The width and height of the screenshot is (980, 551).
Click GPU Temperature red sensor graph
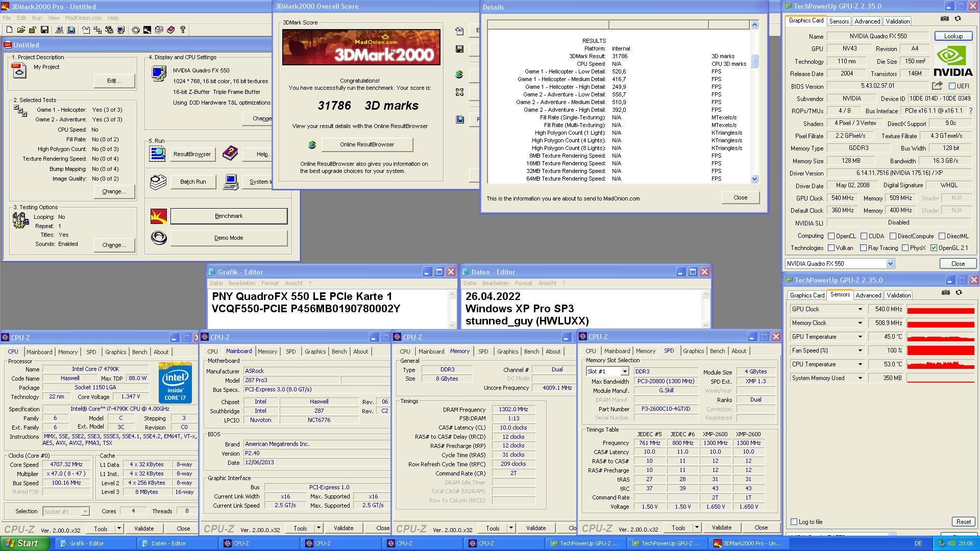941,337
